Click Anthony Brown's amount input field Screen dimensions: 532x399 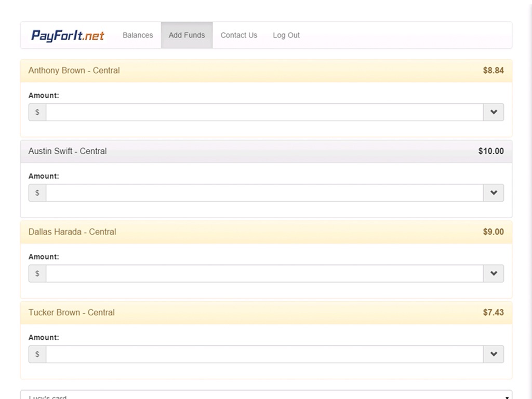pyautogui.click(x=264, y=112)
